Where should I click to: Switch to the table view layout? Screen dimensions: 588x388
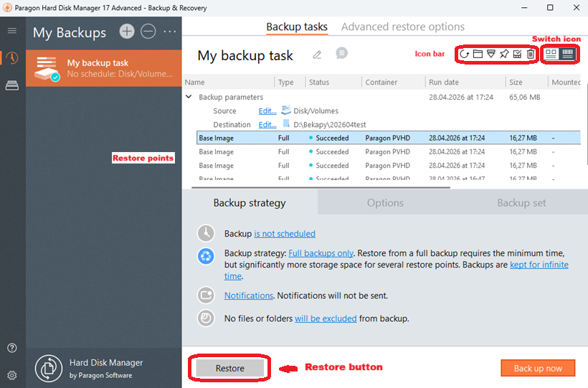(567, 54)
